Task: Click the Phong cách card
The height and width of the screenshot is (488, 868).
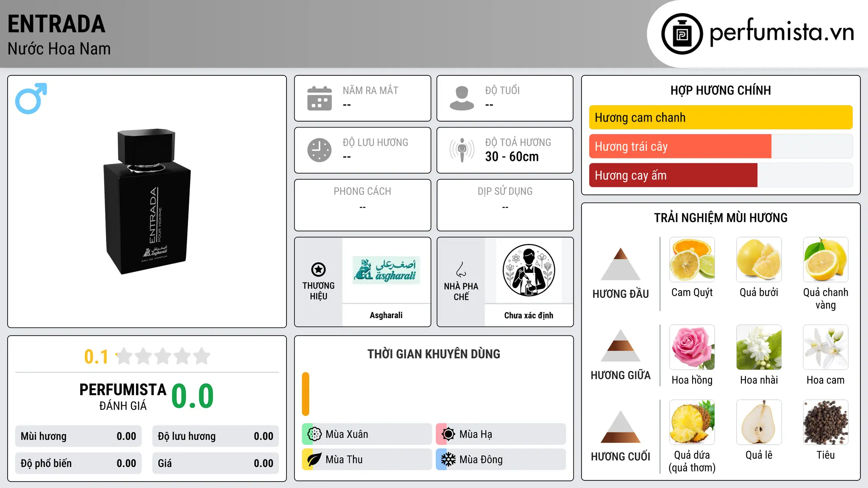Action: 362,205
